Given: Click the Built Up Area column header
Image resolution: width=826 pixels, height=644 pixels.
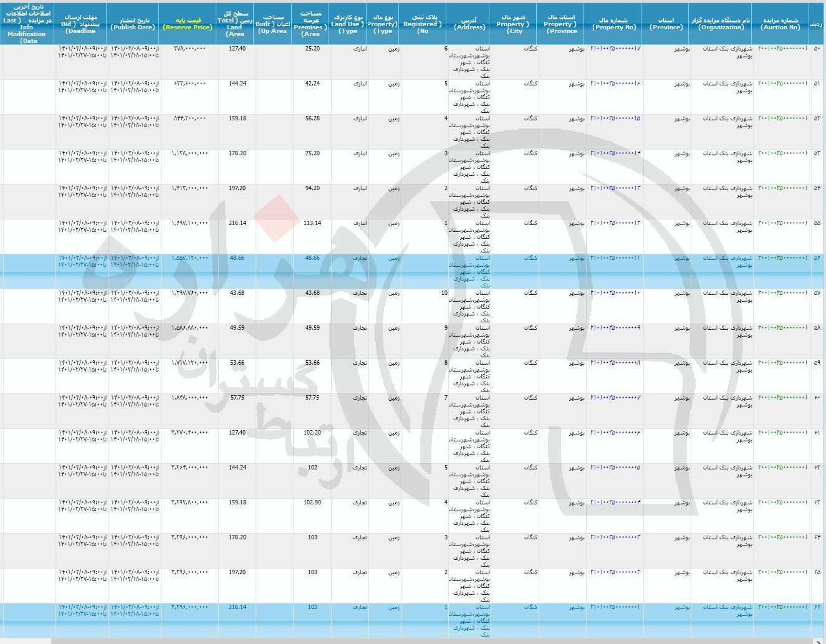Looking at the screenshot, I should tap(273, 24).
